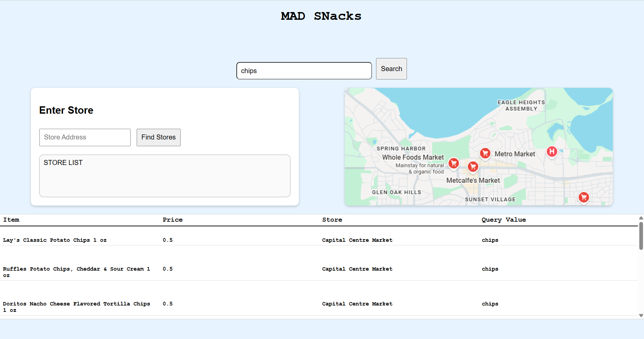Click the Metcalfe's Market cart pin

473,166
